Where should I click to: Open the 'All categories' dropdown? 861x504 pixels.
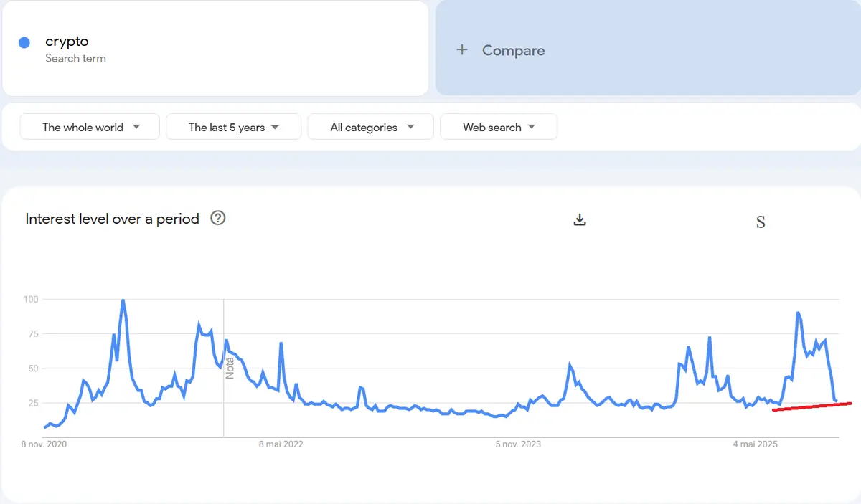371,127
